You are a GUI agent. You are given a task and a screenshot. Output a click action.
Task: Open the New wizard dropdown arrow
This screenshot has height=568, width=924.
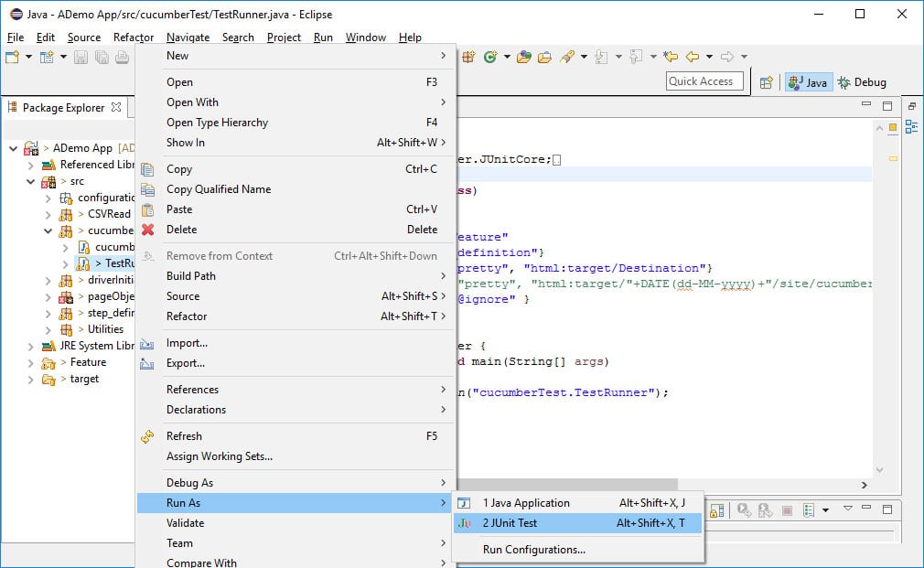(28, 57)
